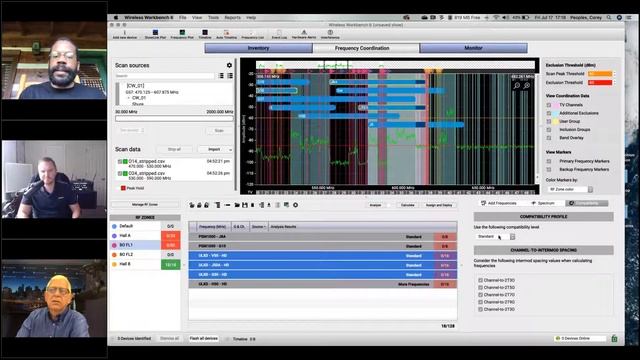
Task: Click the Scan sources search field
Action: tap(164, 76)
